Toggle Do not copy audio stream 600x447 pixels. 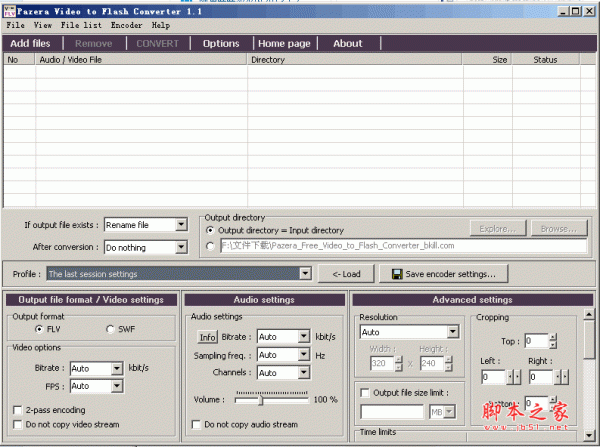(x=196, y=424)
